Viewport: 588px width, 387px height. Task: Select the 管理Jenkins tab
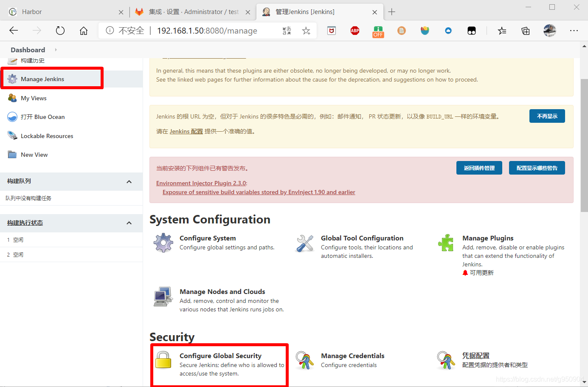tap(319, 12)
